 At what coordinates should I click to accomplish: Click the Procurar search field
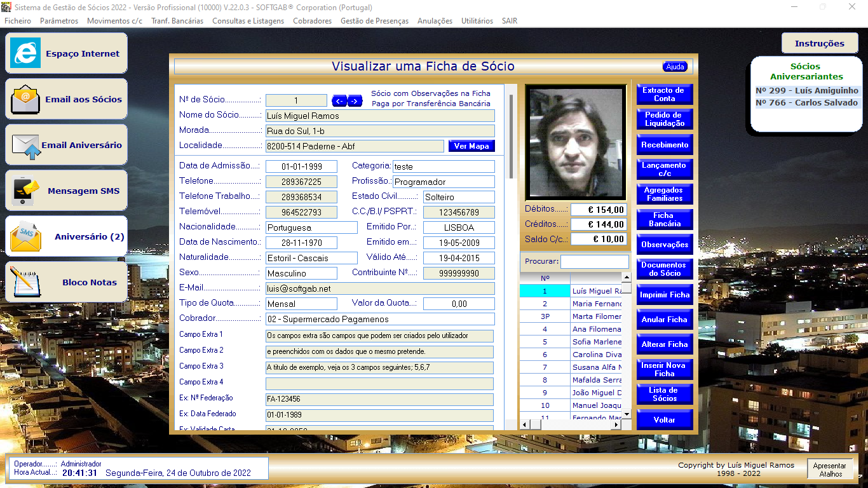pos(594,262)
